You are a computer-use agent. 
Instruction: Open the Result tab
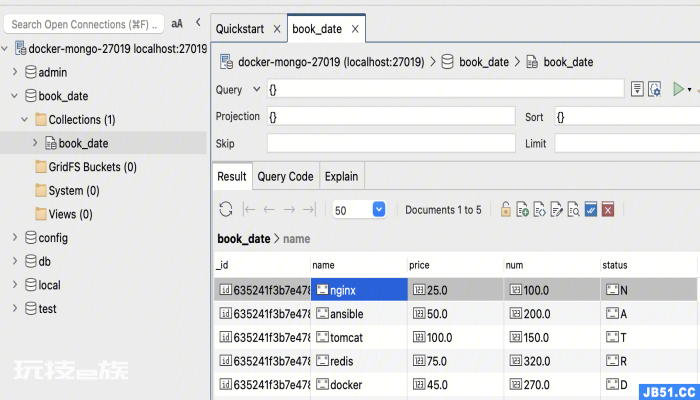tap(232, 176)
